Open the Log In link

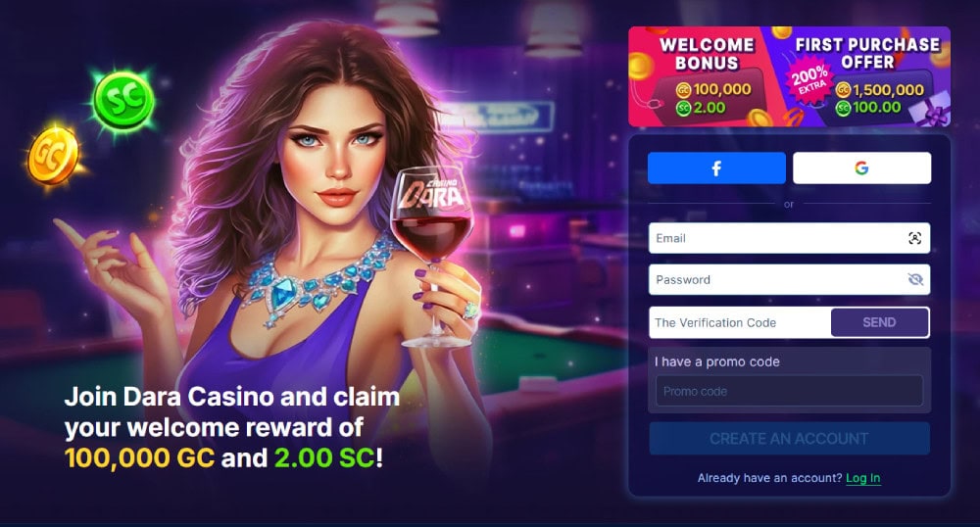(863, 478)
